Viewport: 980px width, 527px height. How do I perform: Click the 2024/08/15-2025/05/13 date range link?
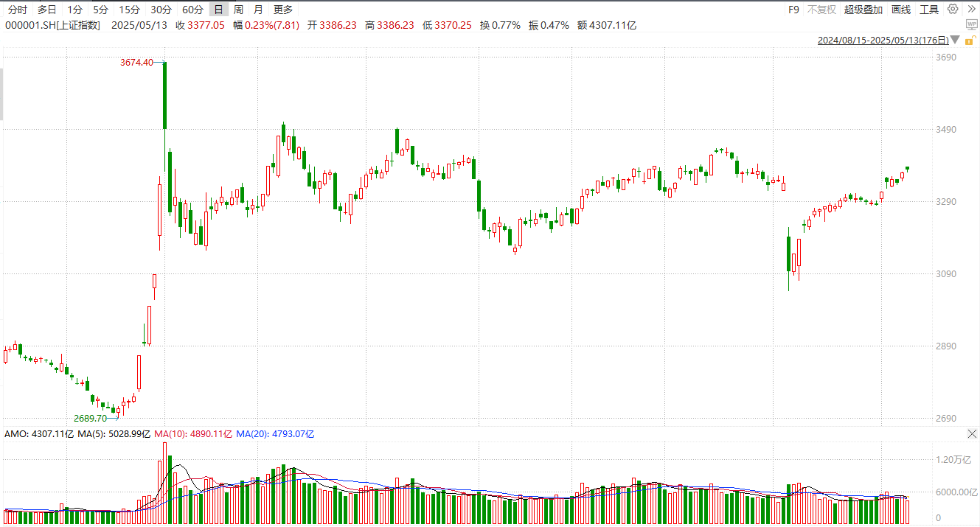pyautogui.click(x=883, y=41)
